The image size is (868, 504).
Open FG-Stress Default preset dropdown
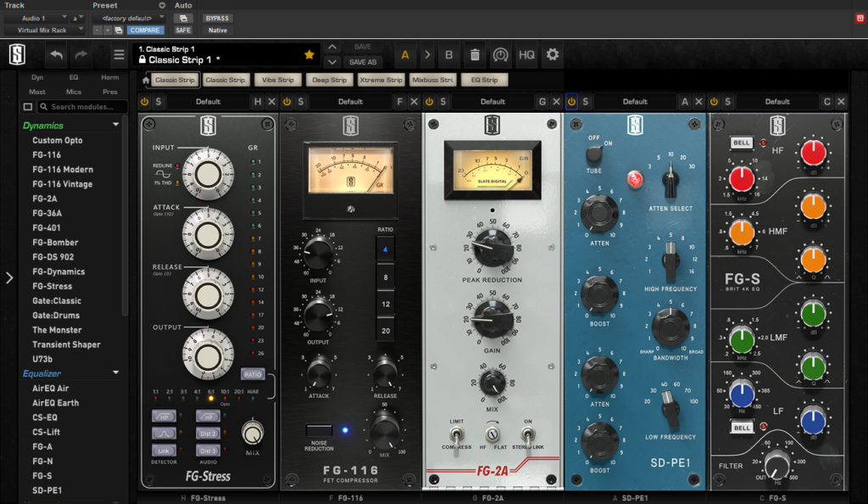pyautogui.click(x=208, y=101)
